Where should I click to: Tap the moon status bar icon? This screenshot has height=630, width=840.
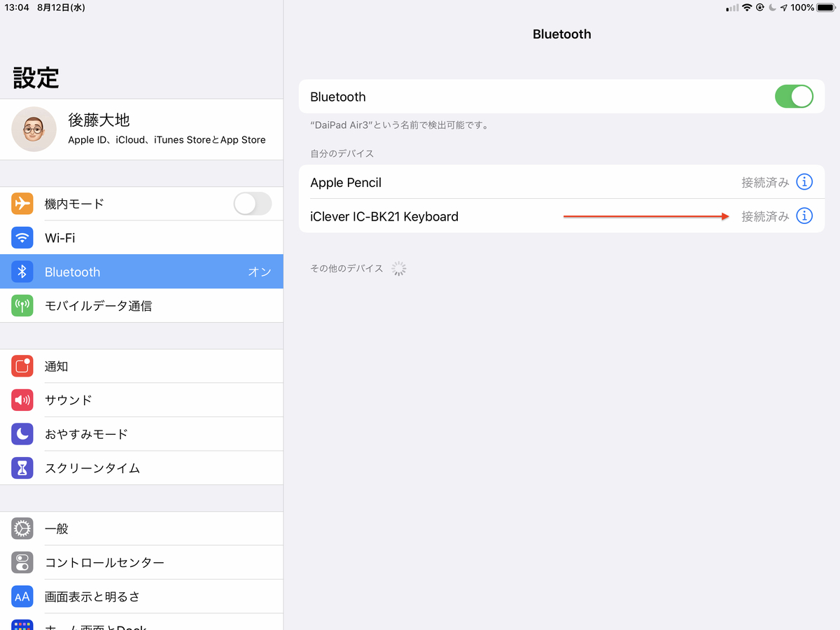(x=773, y=8)
